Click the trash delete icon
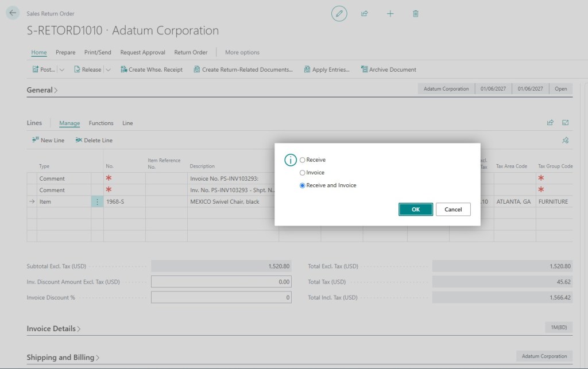The height and width of the screenshot is (369, 588). pyautogui.click(x=416, y=14)
